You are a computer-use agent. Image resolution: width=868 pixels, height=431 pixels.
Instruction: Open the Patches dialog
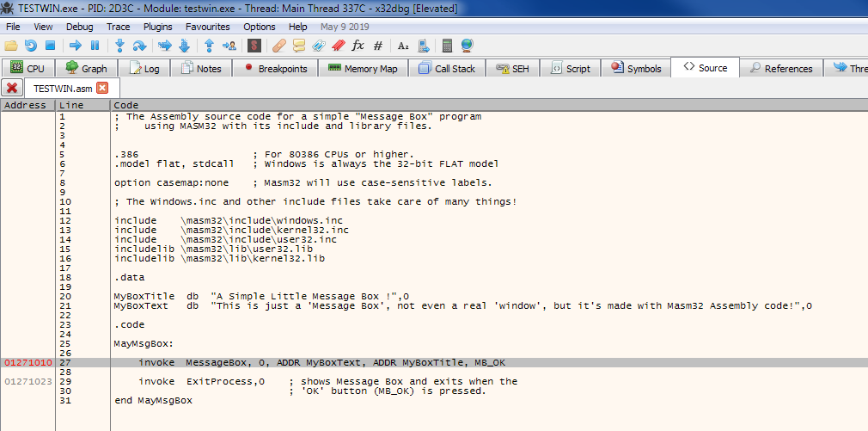(279, 46)
